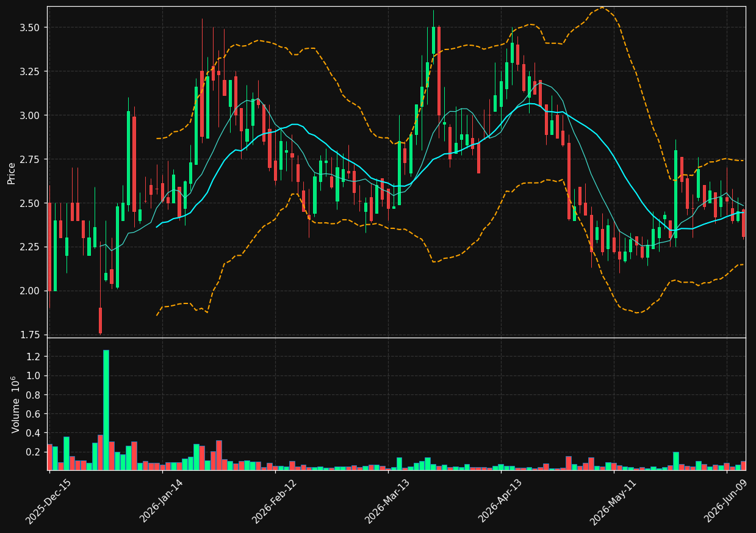The image size is (756, 533).
Task: Click the 2026-Apr-13 date label
Action: [500, 501]
